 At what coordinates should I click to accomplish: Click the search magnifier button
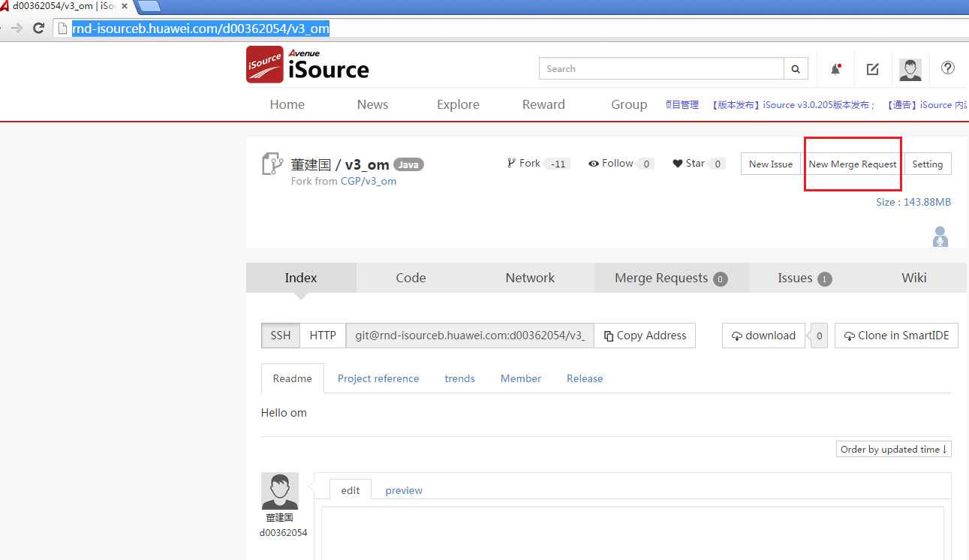pyautogui.click(x=796, y=69)
